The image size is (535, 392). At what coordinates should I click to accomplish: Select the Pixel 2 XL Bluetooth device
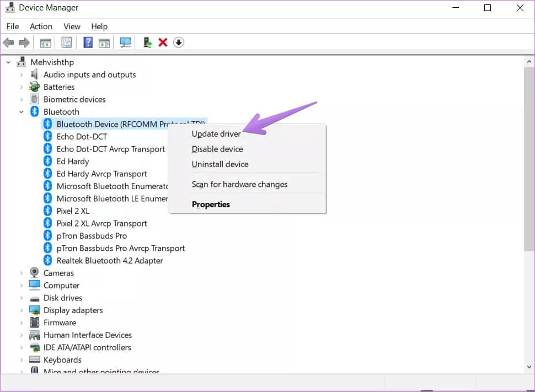72,211
